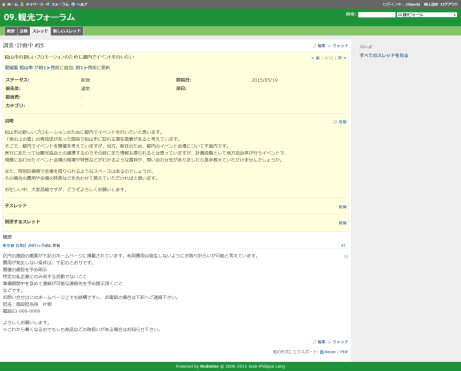Viewport: 461px width, 371px height.
Task: Go to previous thread (« 前) link
Action: click(x=315, y=58)
